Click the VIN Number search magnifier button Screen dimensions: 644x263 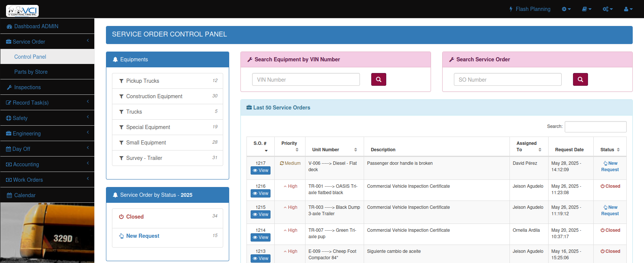pos(378,79)
